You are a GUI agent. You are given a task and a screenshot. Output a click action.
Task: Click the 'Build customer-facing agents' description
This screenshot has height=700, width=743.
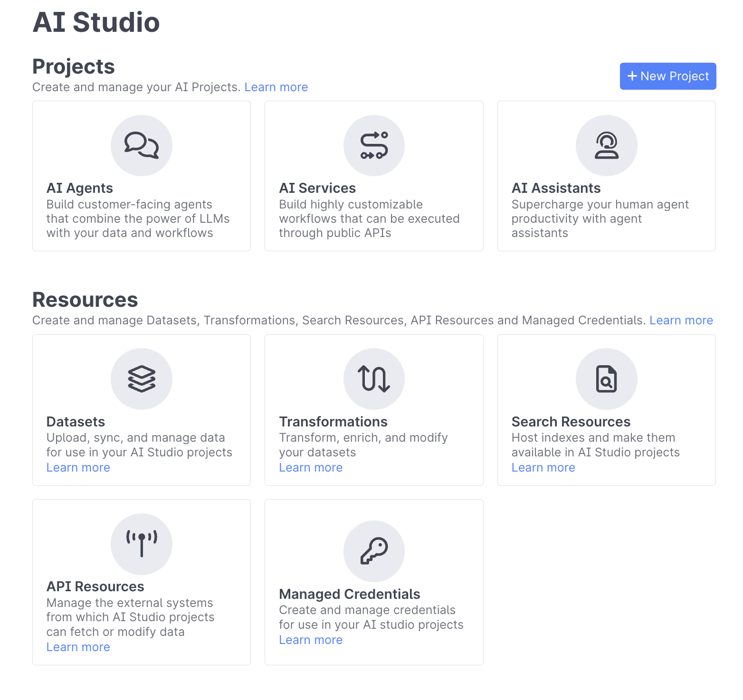coord(138,219)
